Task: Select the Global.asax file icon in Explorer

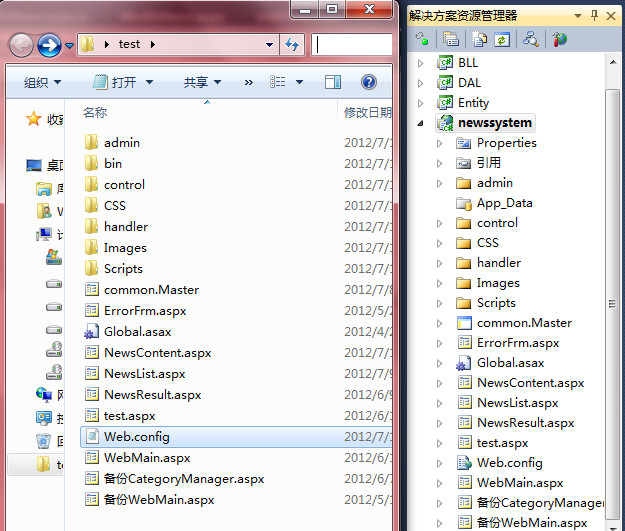Action: (92, 332)
